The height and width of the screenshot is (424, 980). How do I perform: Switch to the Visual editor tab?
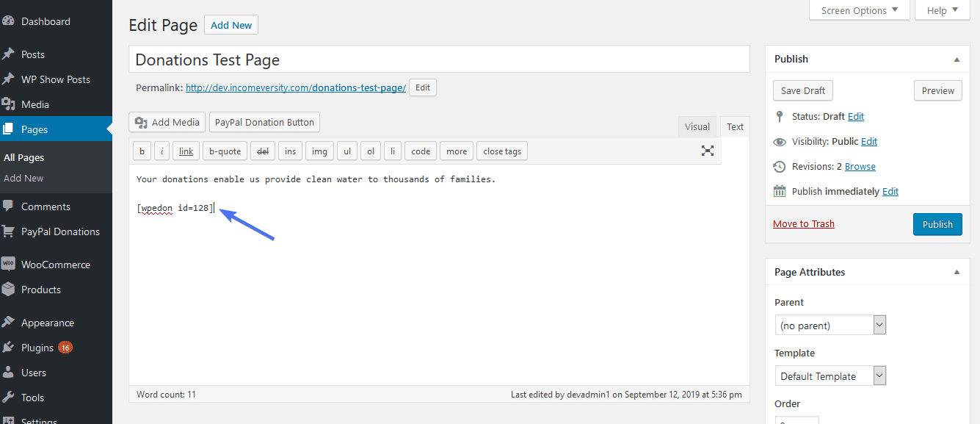click(x=697, y=126)
